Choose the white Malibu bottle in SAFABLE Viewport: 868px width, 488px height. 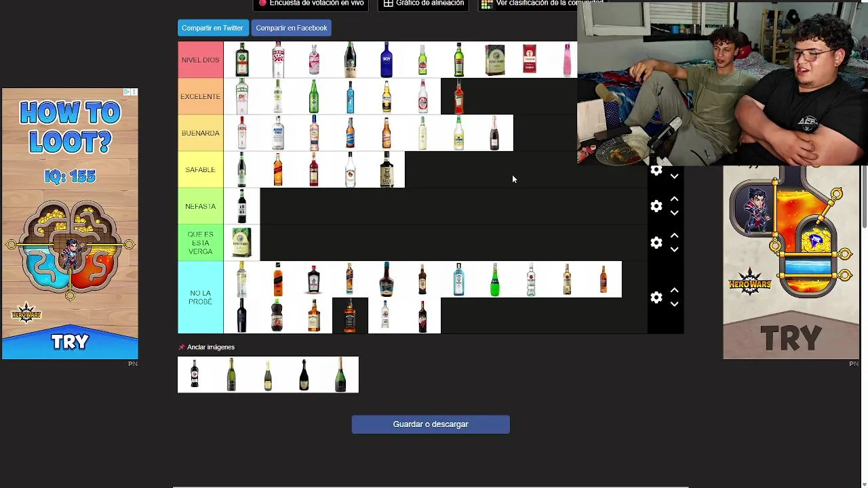pos(350,169)
